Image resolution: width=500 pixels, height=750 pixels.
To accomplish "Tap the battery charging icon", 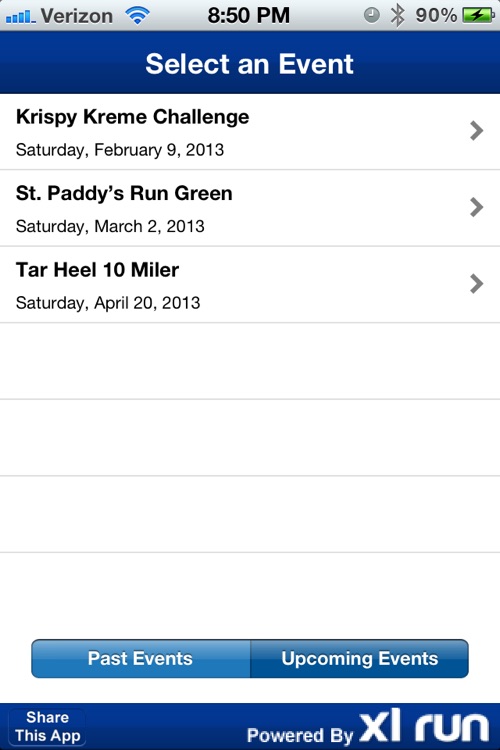I will [478, 16].
